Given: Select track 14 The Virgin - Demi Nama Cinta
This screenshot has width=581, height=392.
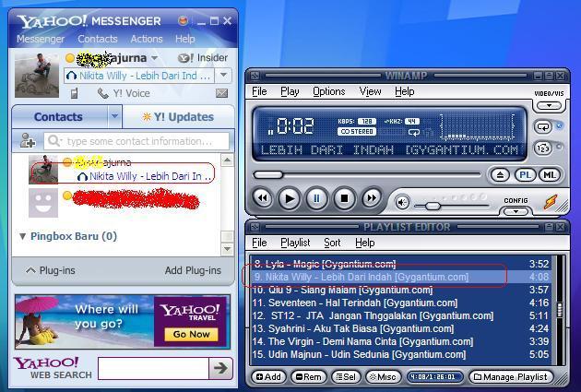Looking at the screenshot, I should (x=401, y=341).
